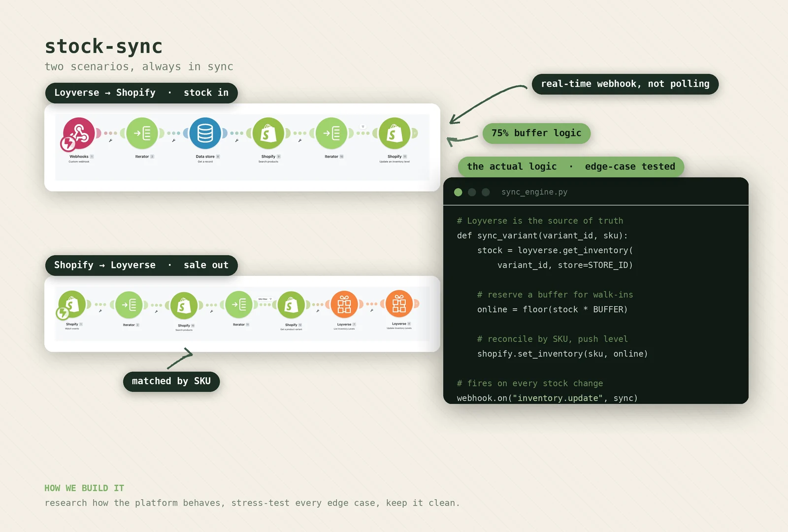Click the sync_engine.py file name
The image size is (788, 532).
click(534, 192)
